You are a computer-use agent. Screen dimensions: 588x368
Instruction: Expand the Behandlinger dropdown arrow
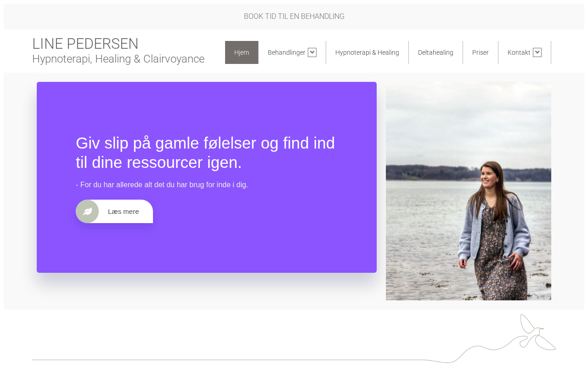point(312,52)
